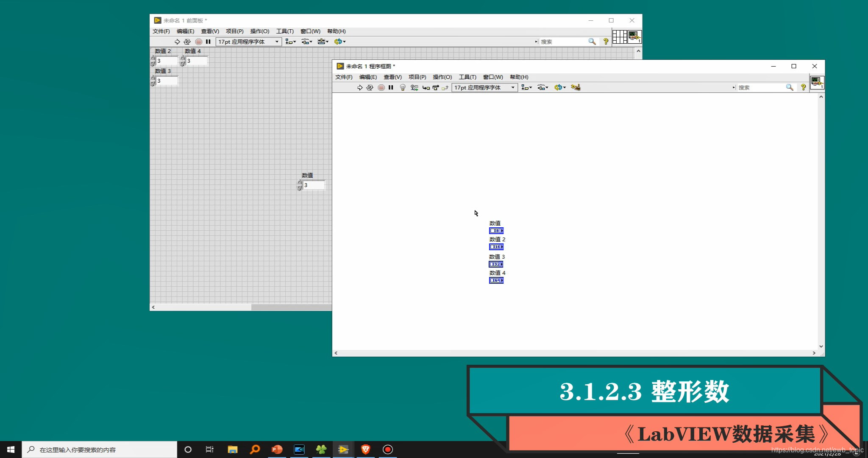The height and width of the screenshot is (458, 868).
Task: Click Pause button in front panel toolbar
Action: (x=208, y=42)
